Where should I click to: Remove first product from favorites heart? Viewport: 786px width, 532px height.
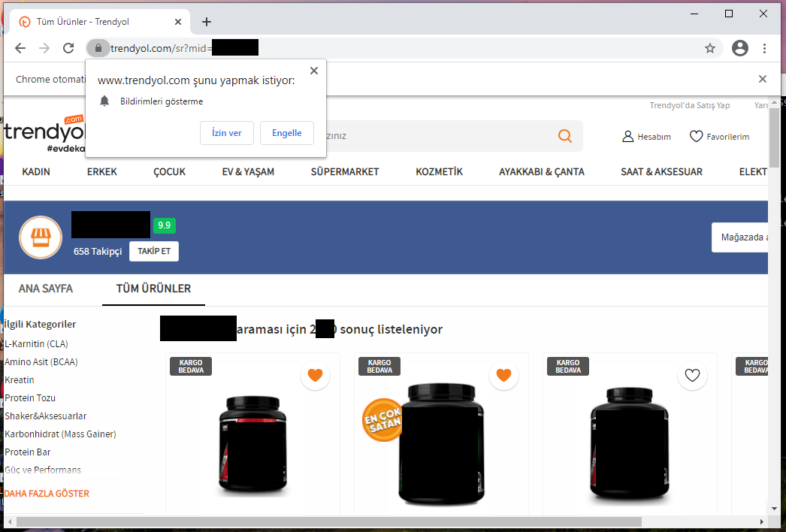point(316,375)
